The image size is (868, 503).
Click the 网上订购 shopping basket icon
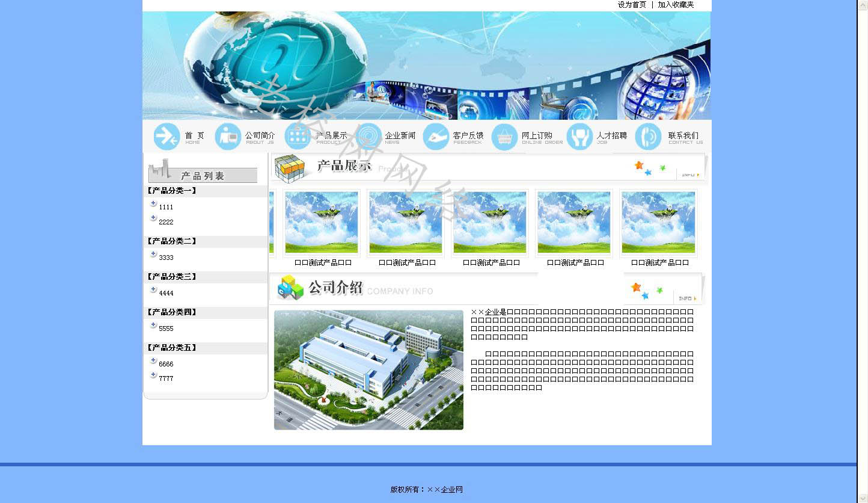click(504, 137)
